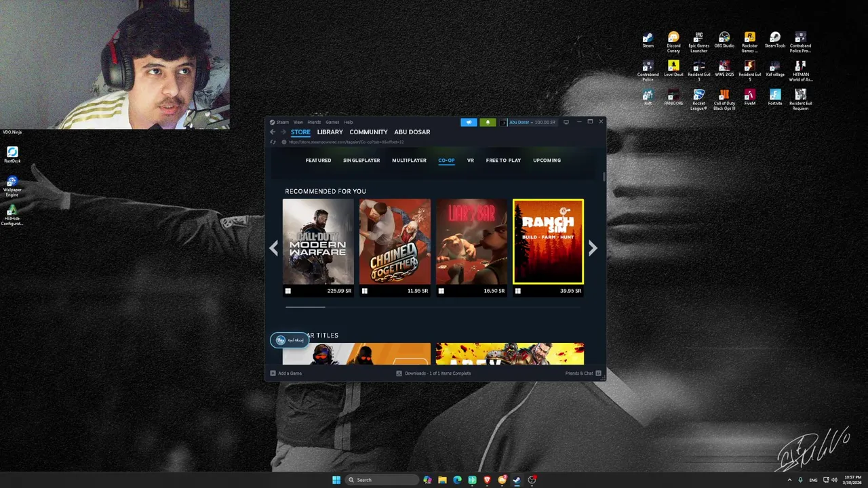Switch to the LIBRARY section

click(x=330, y=132)
